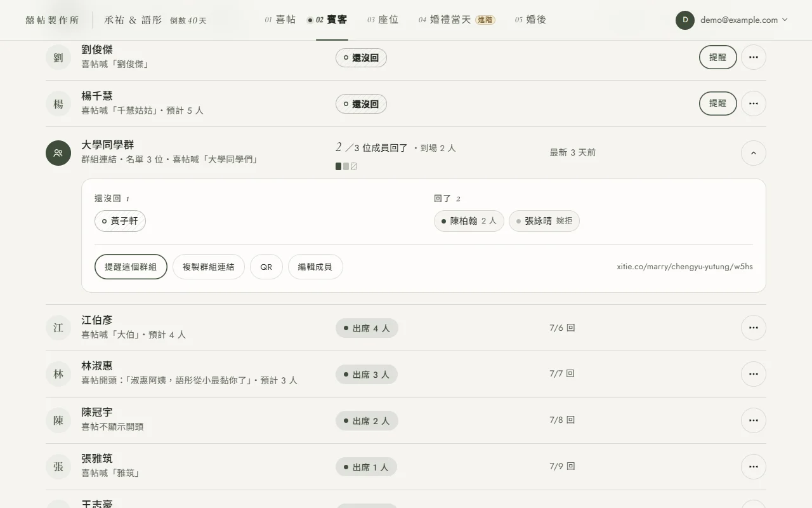Click the 林 avatar circle
The width and height of the screenshot is (812, 508).
tap(58, 375)
